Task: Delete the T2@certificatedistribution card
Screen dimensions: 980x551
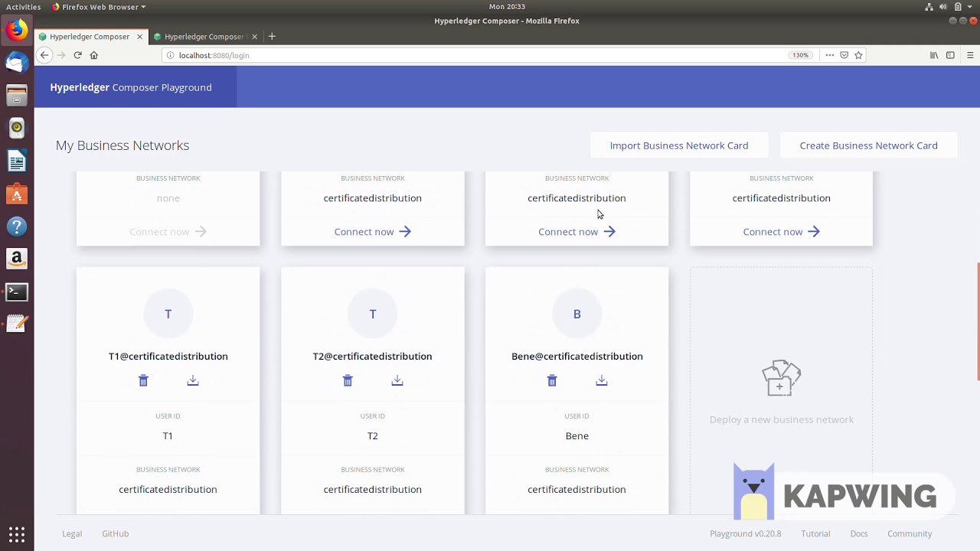Action: click(x=348, y=380)
